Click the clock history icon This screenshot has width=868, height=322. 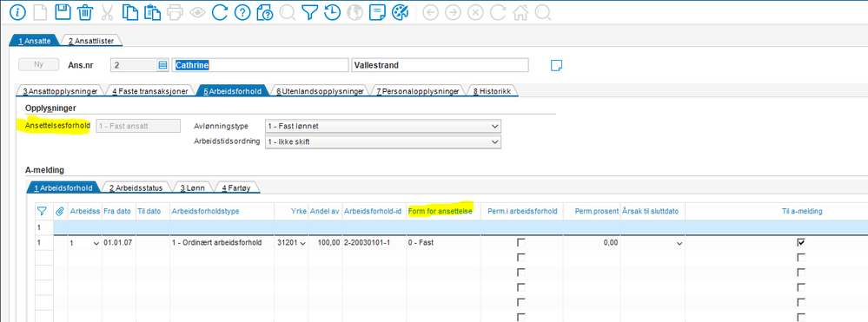pos(332,12)
